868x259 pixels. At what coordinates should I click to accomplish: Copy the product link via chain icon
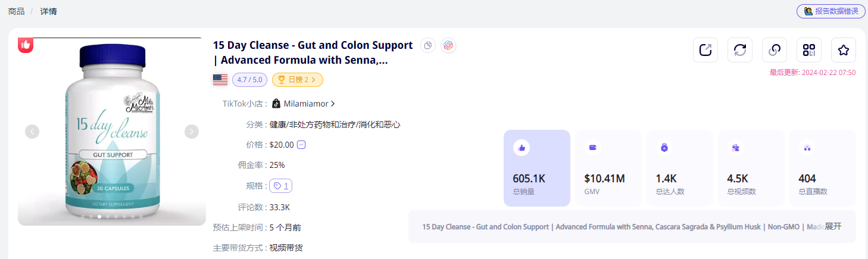pyautogui.click(x=775, y=50)
